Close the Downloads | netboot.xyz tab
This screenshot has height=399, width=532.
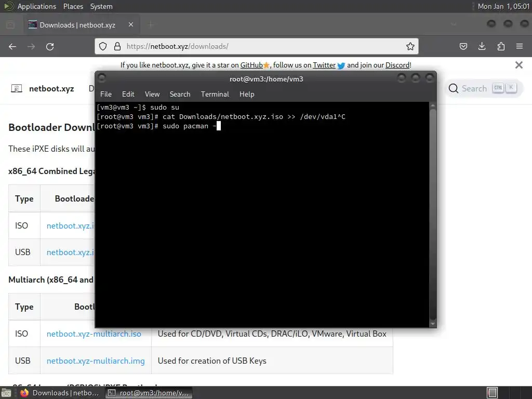tap(131, 25)
